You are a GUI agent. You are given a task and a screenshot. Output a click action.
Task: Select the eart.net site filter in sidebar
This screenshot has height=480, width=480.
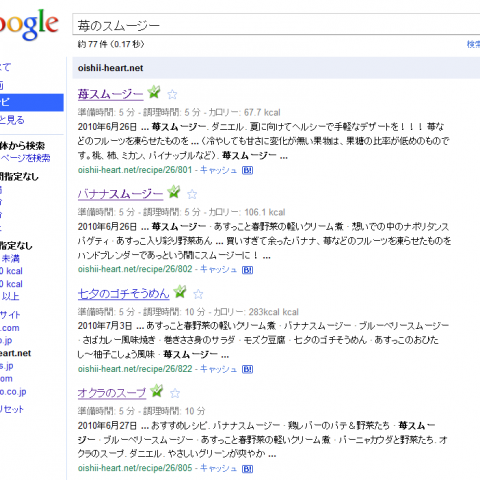point(15,353)
